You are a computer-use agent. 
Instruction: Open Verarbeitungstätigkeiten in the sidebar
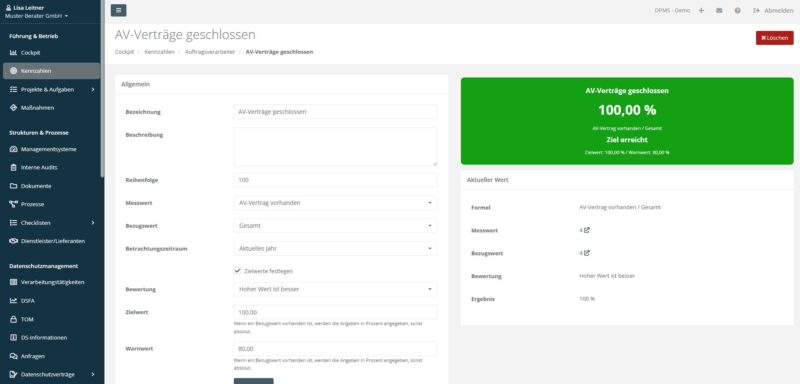pos(51,282)
